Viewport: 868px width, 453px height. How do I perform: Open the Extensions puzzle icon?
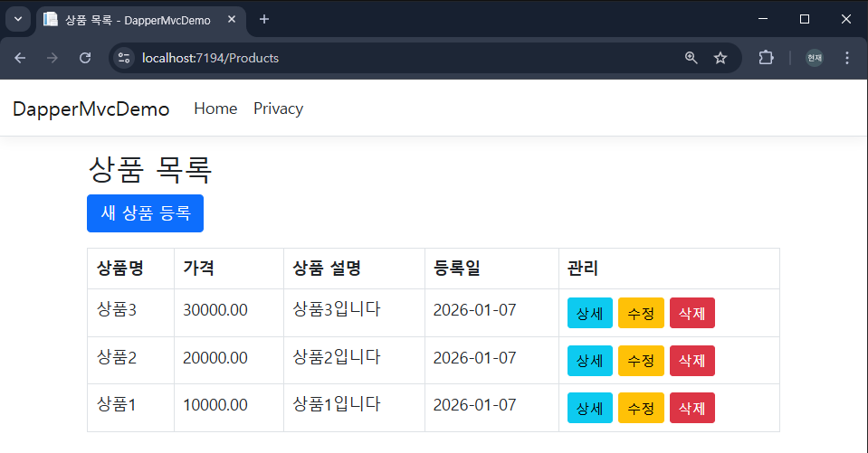tap(766, 58)
